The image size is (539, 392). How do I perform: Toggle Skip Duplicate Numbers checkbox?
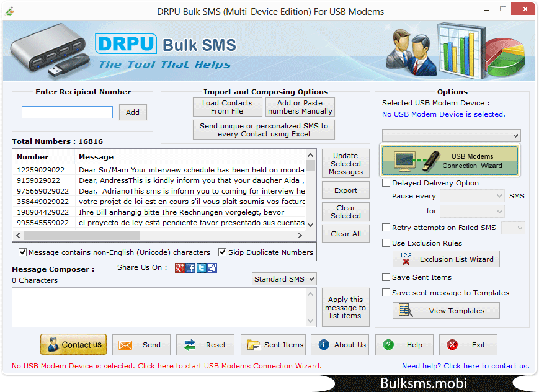(223, 252)
